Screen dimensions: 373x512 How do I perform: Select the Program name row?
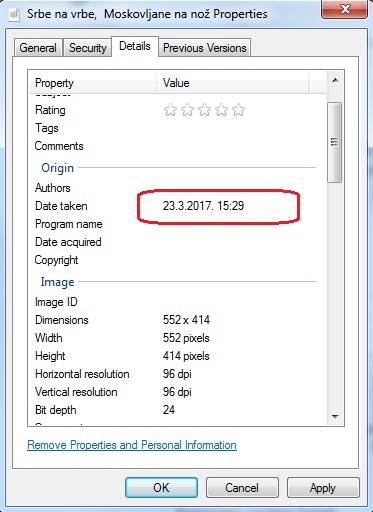point(177,224)
